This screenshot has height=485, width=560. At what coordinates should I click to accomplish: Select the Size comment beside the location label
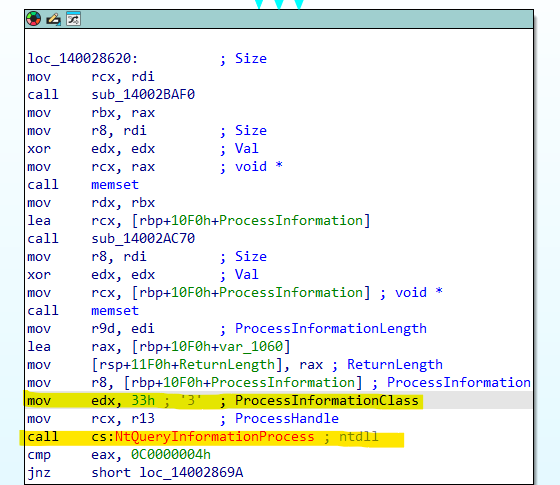(x=251, y=59)
